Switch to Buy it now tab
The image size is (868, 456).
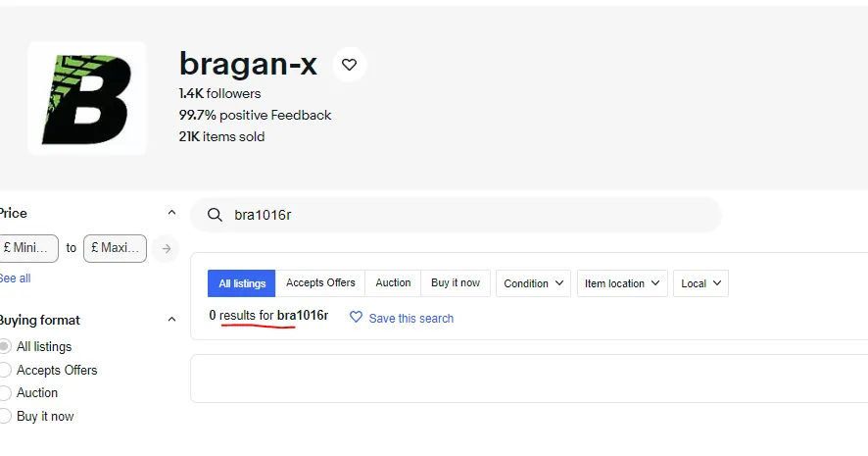click(x=456, y=283)
